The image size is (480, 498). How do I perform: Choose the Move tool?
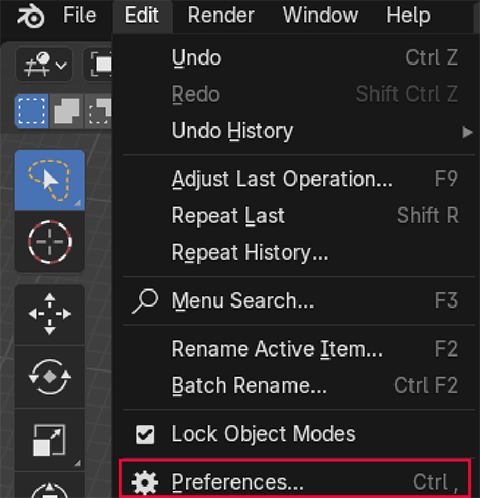(x=50, y=314)
